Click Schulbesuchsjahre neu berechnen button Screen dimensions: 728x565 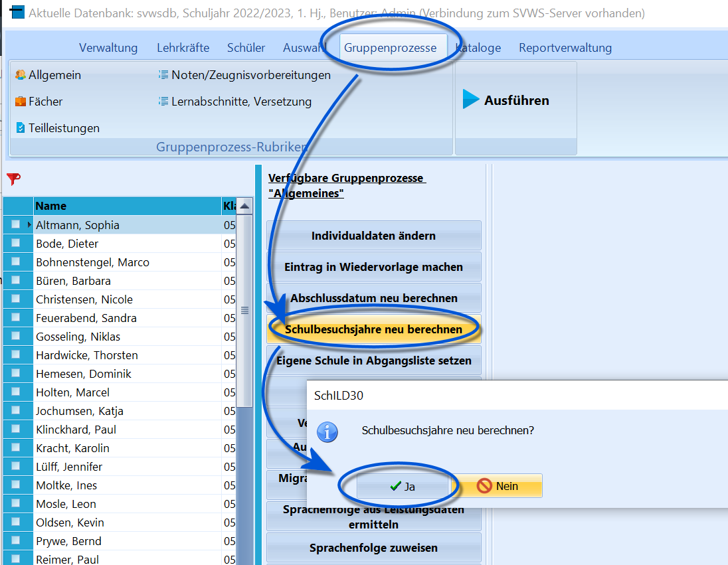point(374,329)
